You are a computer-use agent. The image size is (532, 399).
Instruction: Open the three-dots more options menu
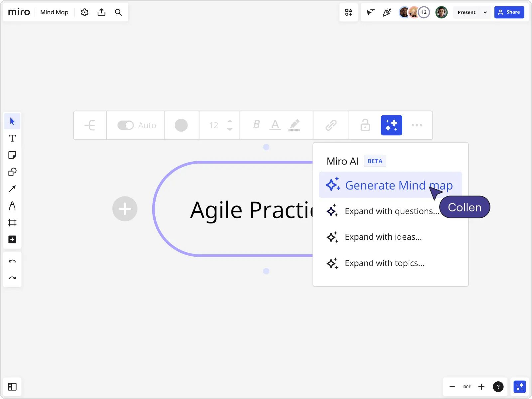pyautogui.click(x=417, y=125)
